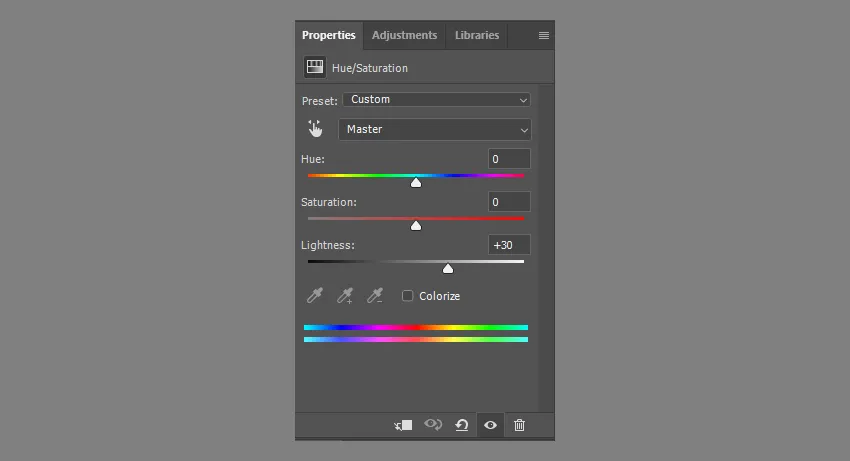View previous state of adjustment
Screen dimensions: 850x461
pos(433,425)
